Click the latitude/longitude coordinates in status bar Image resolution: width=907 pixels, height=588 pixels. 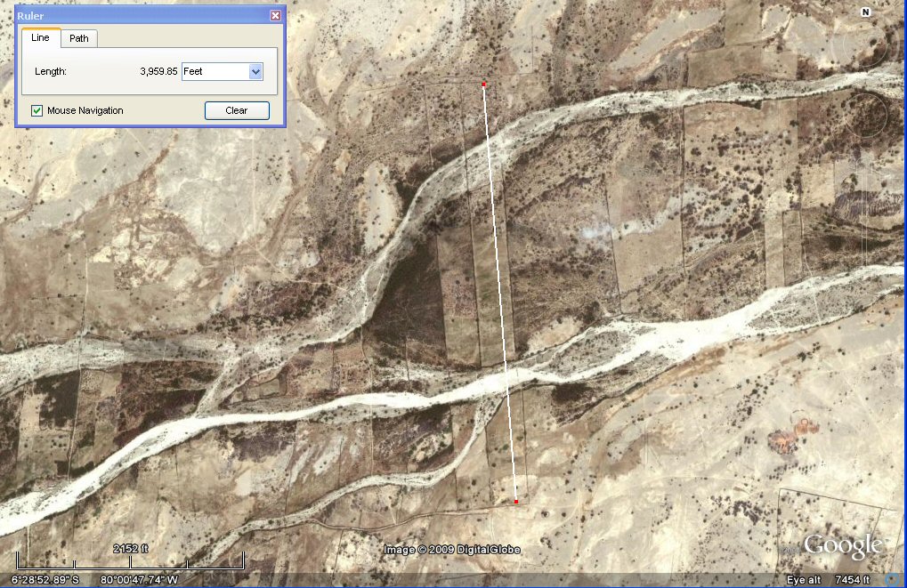[96, 580]
